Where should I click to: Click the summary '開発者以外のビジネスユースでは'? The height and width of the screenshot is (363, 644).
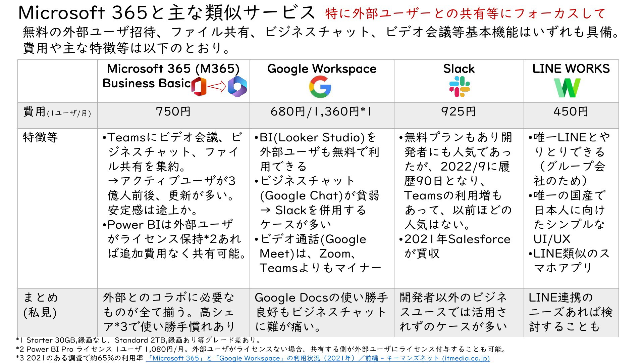(x=453, y=312)
